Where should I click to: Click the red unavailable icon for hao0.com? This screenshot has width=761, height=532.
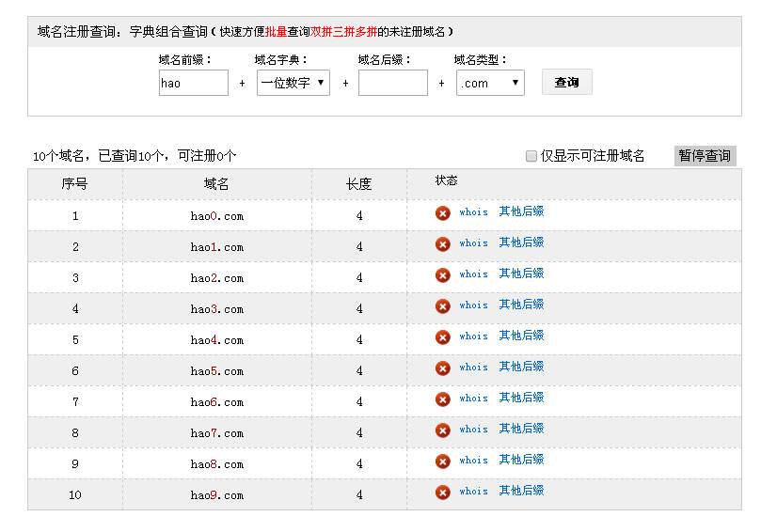(x=443, y=213)
